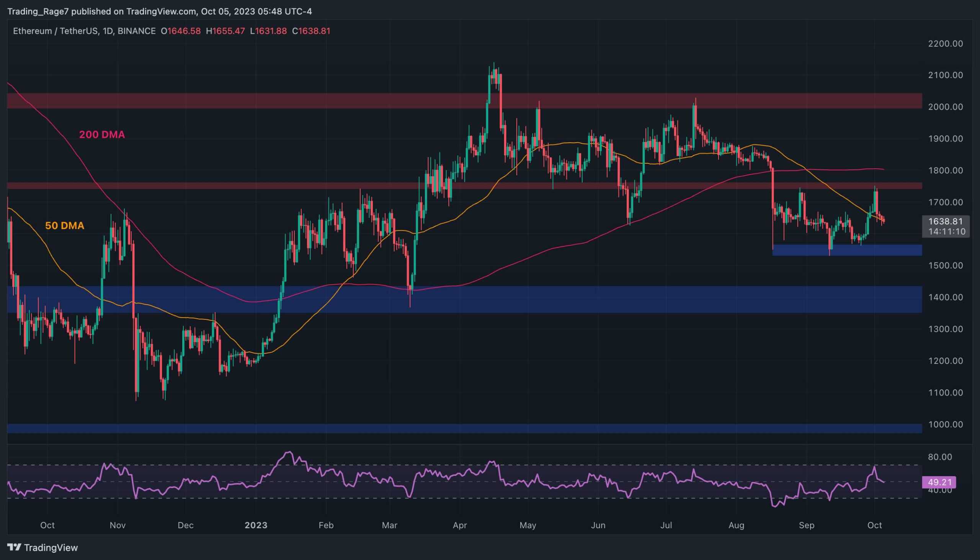Screen dimensions: 980x560
Task: Click the 2100.00 price axis label
Action: click(946, 75)
